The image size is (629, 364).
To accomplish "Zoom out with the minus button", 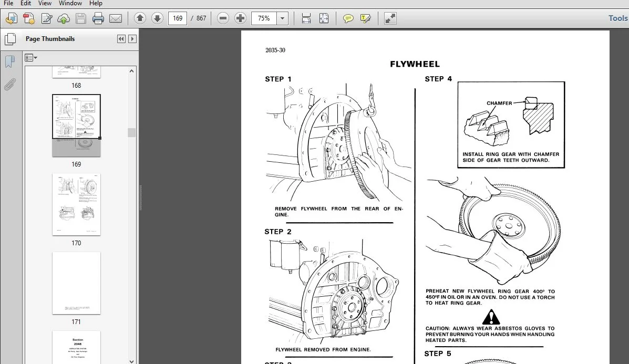I will coord(223,18).
